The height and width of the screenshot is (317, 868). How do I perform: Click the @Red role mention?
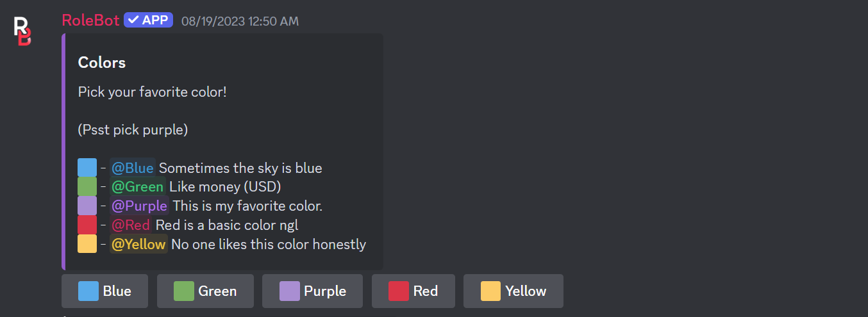coord(131,225)
